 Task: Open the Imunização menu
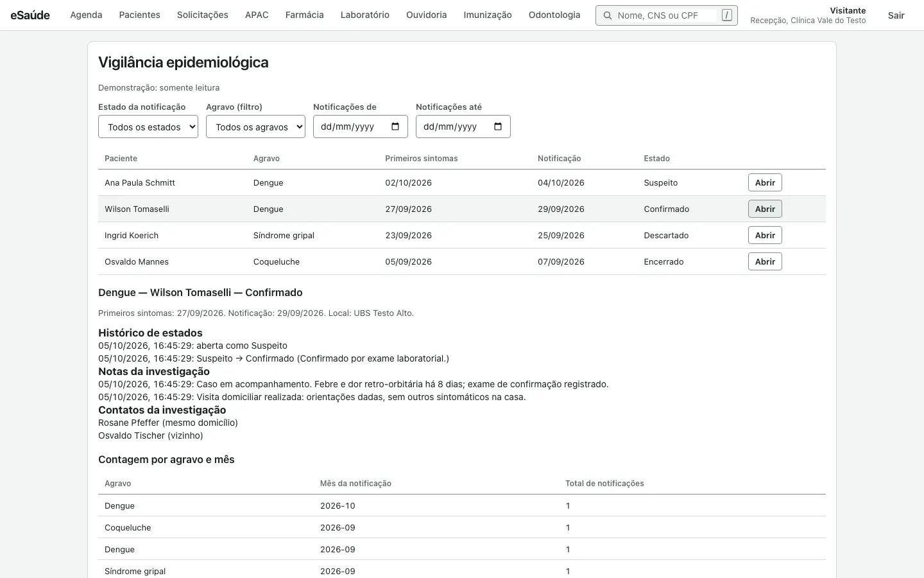(x=488, y=15)
